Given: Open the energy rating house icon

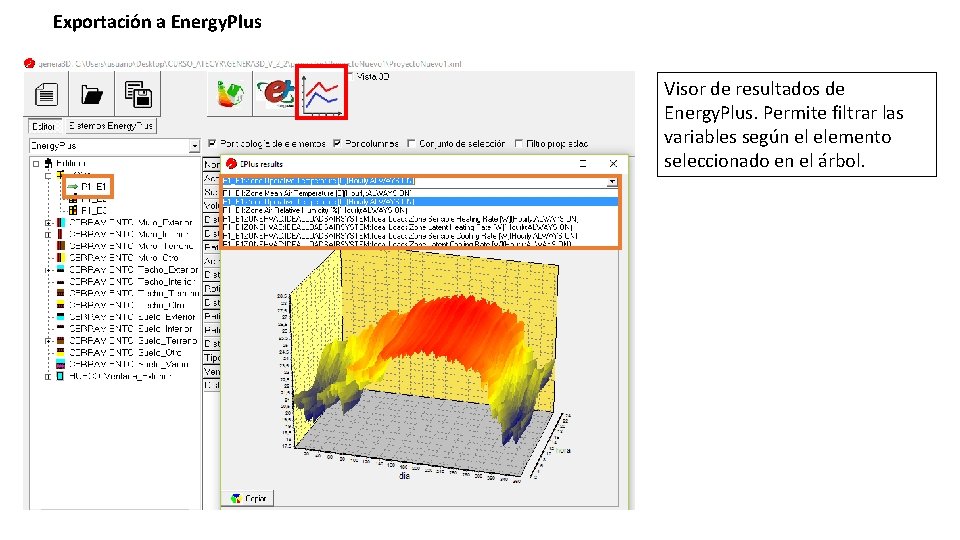Looking at the screenshot, I should pyautogui.click(x=230, y=94).
